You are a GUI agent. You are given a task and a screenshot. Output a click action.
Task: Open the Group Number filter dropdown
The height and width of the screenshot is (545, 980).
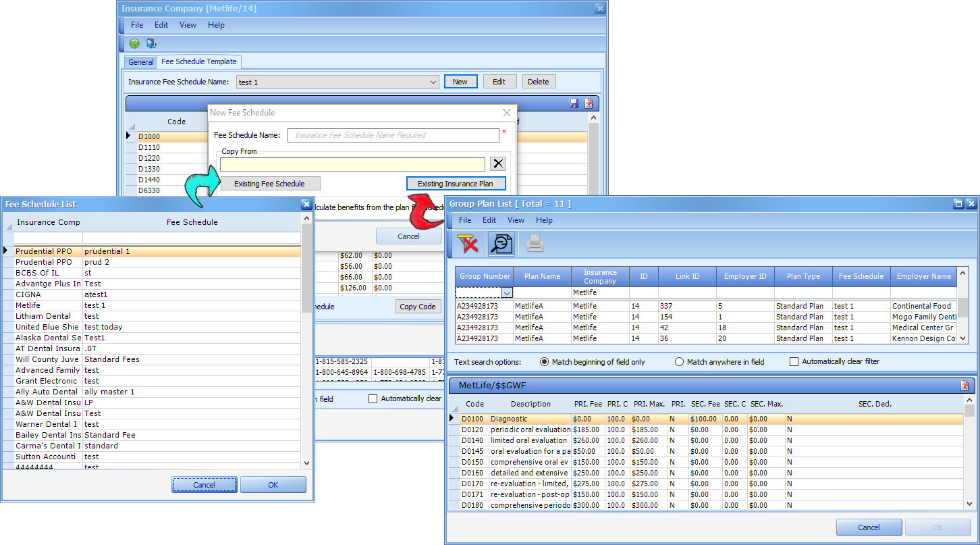(x=506, y=293)
